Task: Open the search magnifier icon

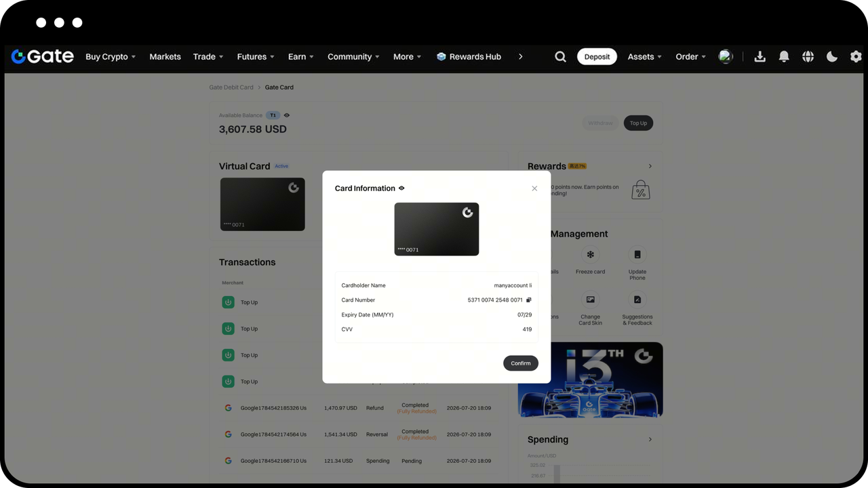Action: pos(560,57)
